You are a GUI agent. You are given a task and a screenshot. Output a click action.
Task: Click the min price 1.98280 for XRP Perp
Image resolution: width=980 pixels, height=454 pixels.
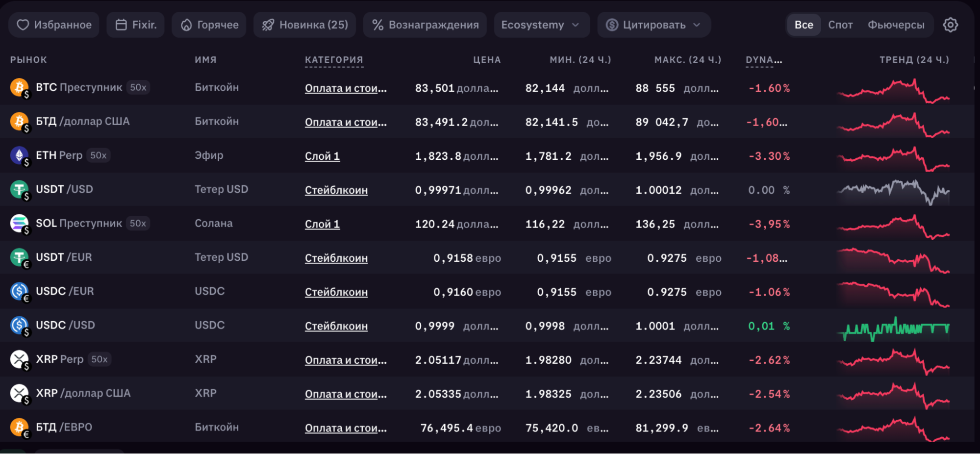(548, 360)
